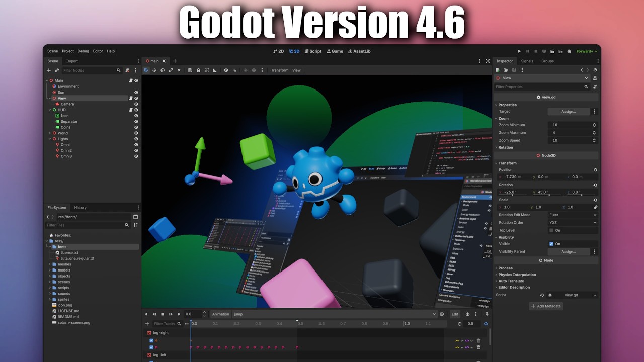Select the Rotate mode tool in the viewport toolbar
The image size is (644, 362).
(x=163, y=70)
